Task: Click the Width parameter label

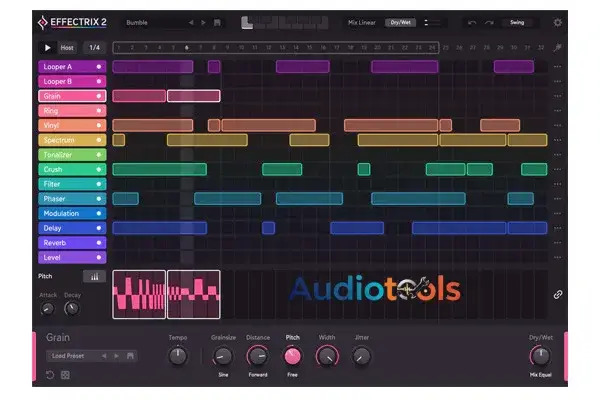Action: tap(327, 338)
